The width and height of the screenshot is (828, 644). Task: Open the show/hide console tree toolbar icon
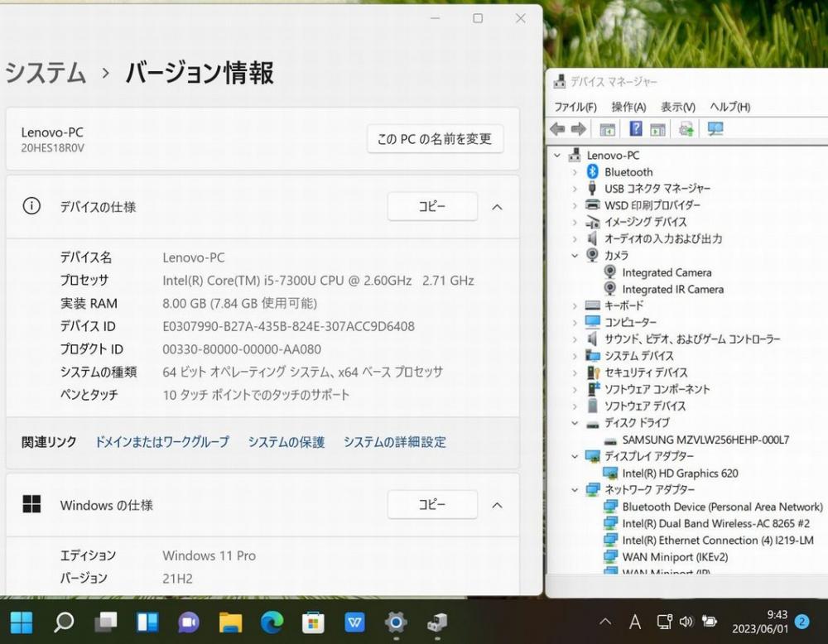(607, 129)
